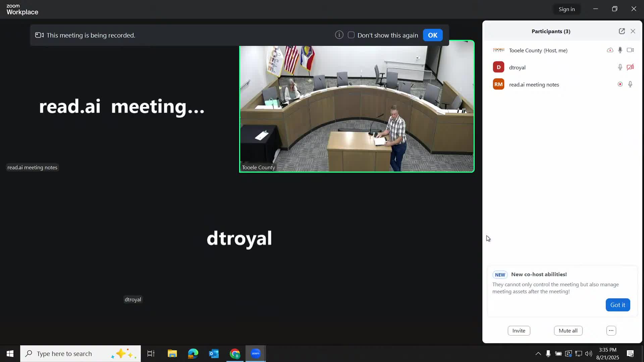
Task: Pop out the Participants panel
Action: (x=622, y=31)
